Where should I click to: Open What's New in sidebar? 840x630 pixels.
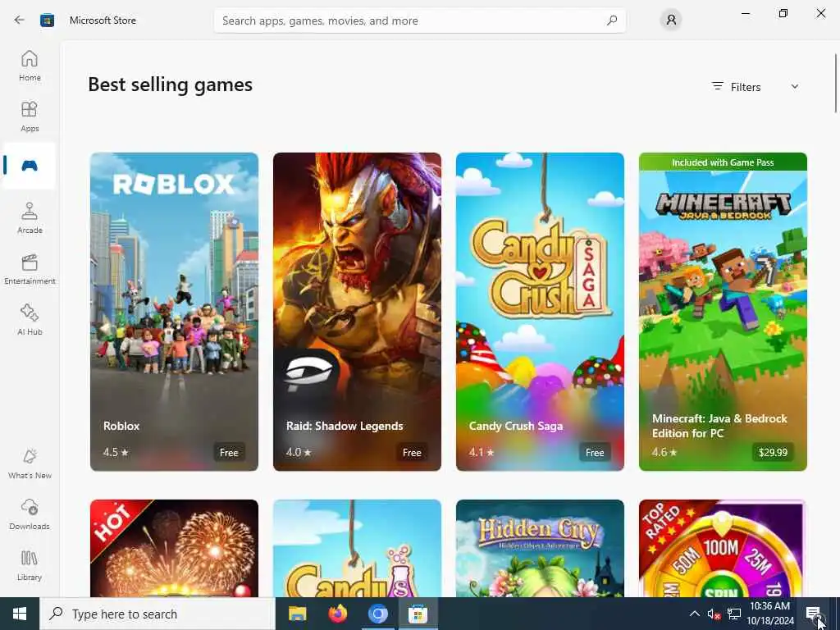[30, 464]
